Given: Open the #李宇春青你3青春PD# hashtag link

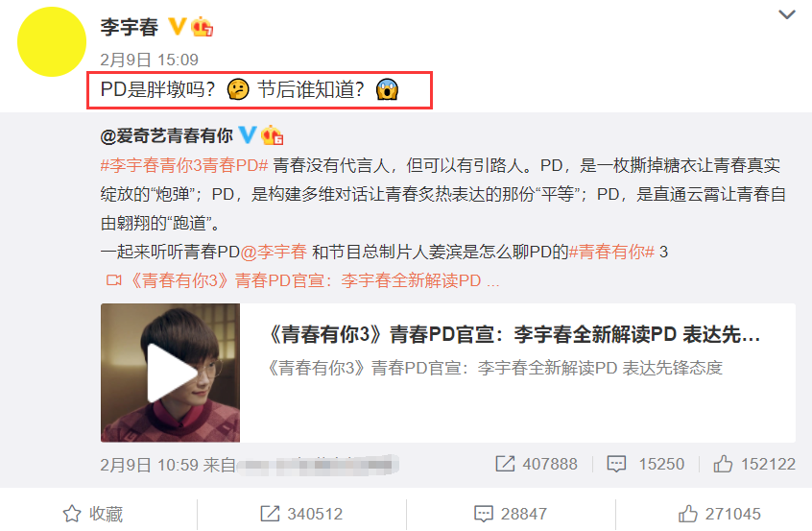Looking at the screenshot, I should [x=184, y=165].
